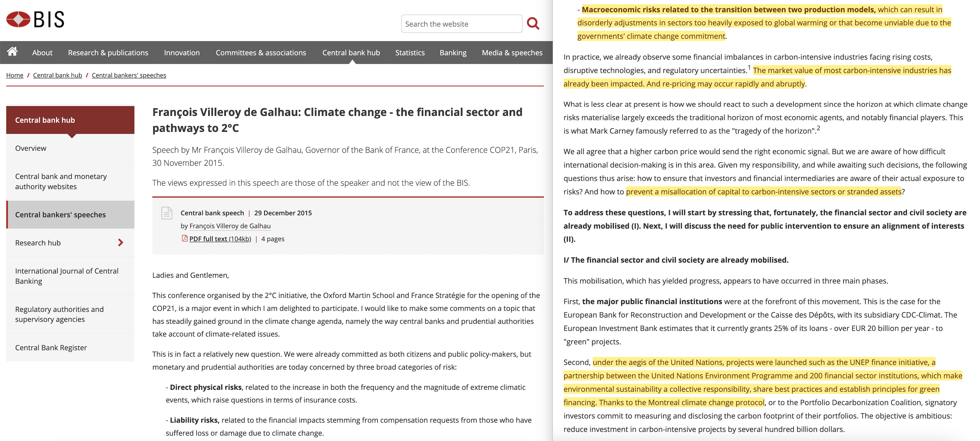Open the Statistics menu item
This screenshot has width=980, height=441.
[409, 52]
